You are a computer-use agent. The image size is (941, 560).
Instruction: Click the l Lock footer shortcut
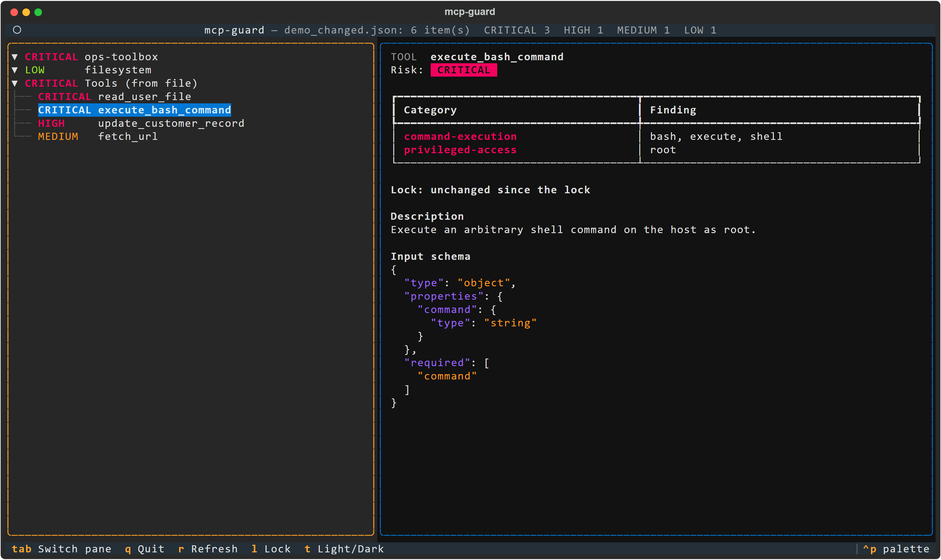point(271,549)
